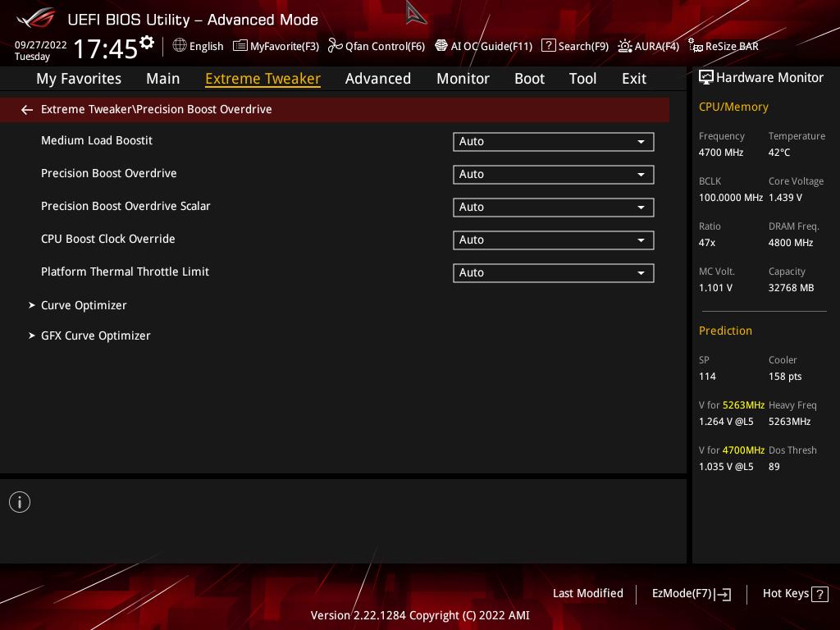Screen dimensions: 840x630
Task: Open Platform Thermal Throttle Limit dropdown
Action: (554, 272)
